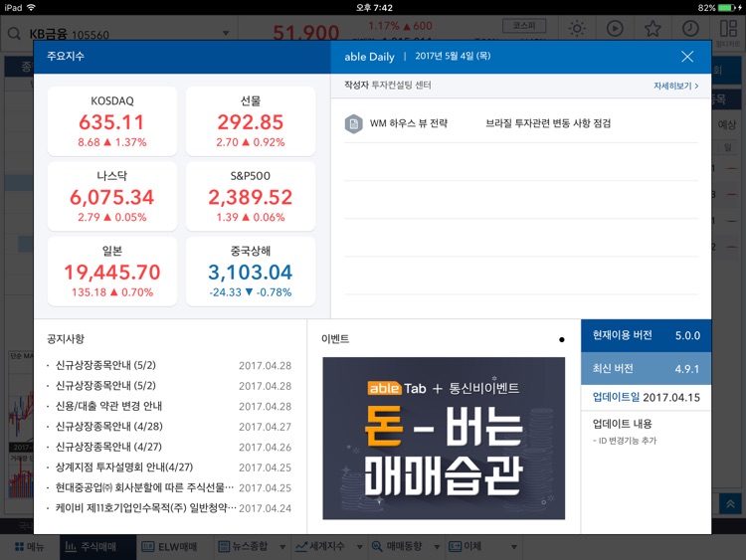This screenshot has height=560, width=746.
Task: Tap the WM 하우스 뷰 전략 document icon
Action: tap(353, 124)
